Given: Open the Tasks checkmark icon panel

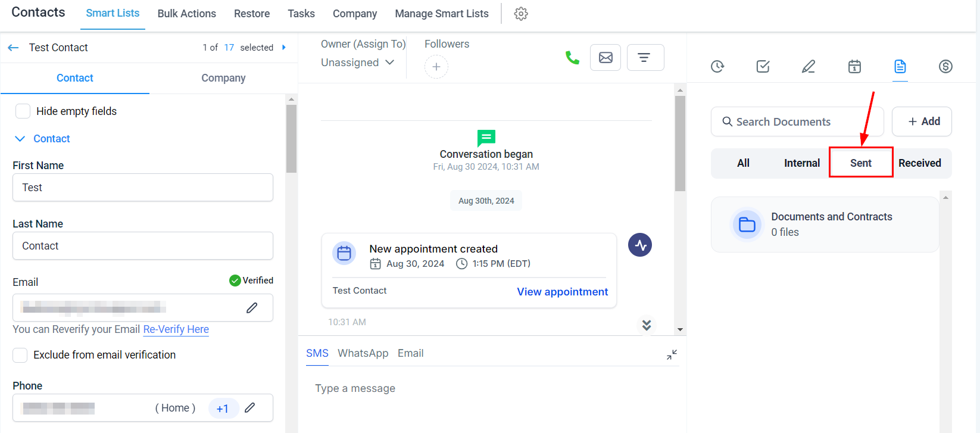Looking at the screenshot, I should (x=763, y=66).
